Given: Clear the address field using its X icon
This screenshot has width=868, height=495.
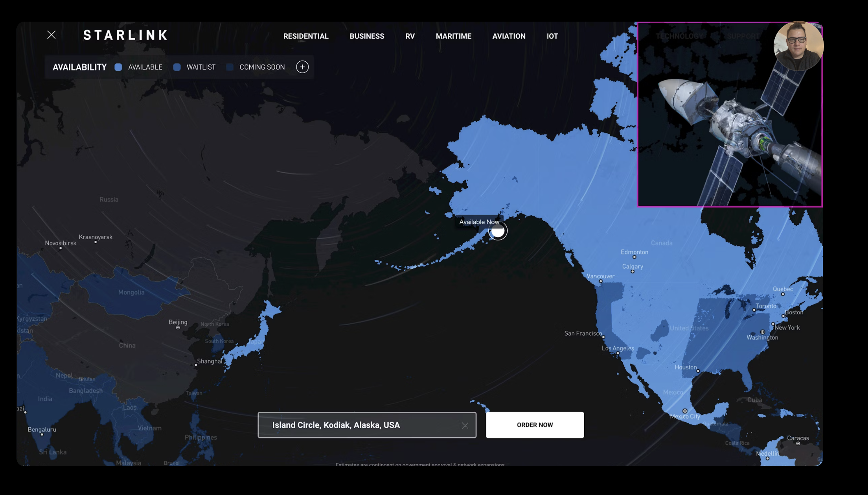Looking at the screenshot, I should 465,425.
